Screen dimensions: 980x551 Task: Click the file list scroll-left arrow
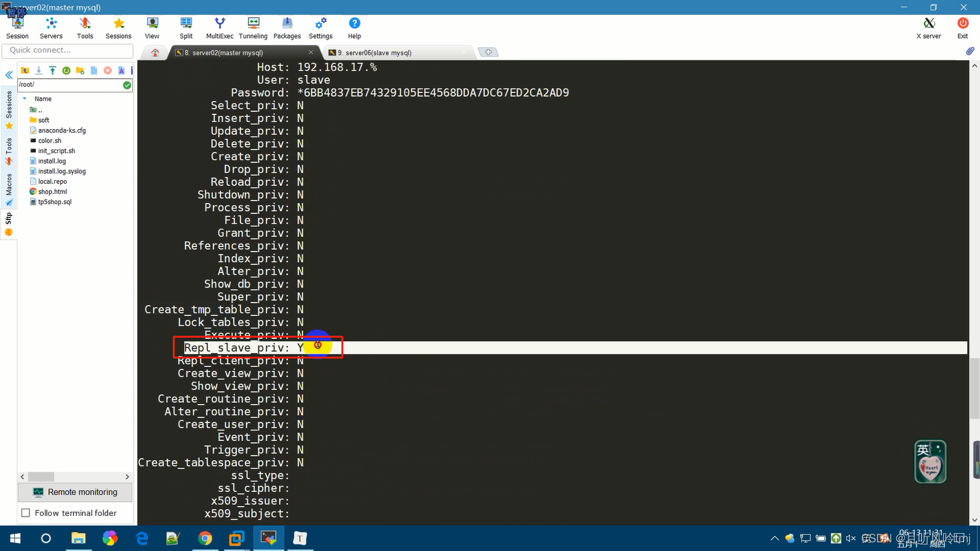[x=23, y=477]
